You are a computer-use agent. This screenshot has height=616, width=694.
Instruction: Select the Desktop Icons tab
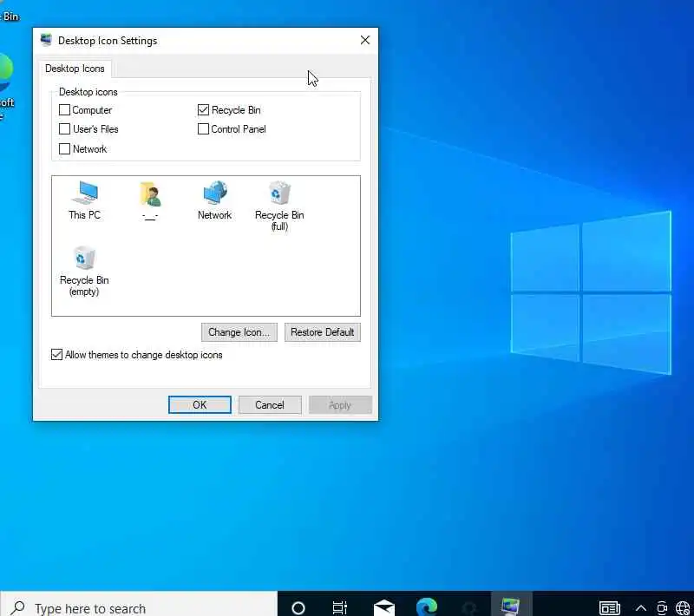tap(75, 69)
